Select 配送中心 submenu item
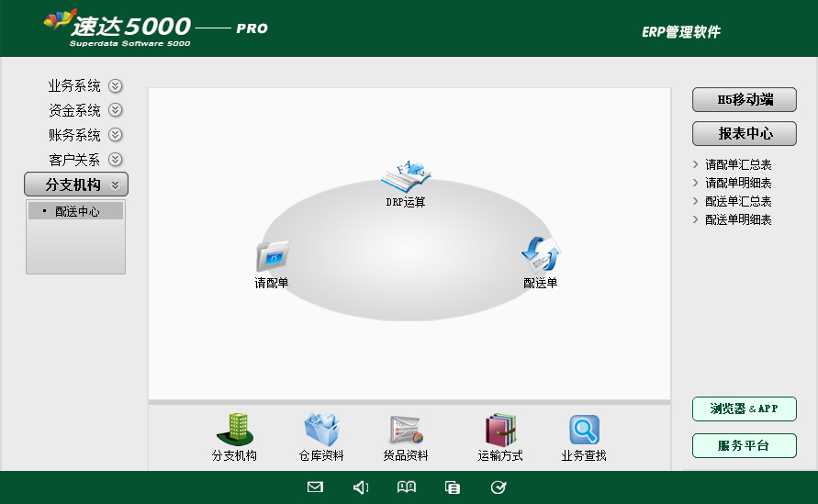The width and height of the screenshot is (818, 504). pos(75,211)
